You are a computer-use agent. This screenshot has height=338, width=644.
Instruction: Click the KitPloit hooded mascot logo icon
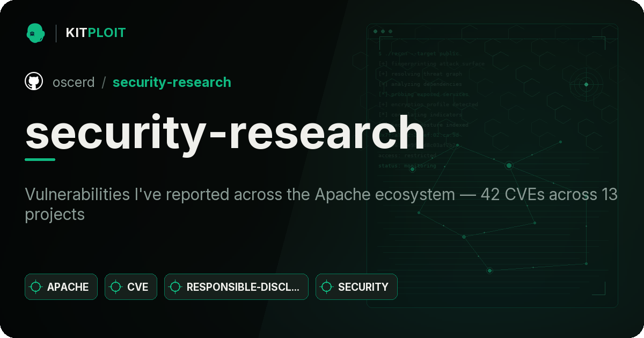(35, 33)
